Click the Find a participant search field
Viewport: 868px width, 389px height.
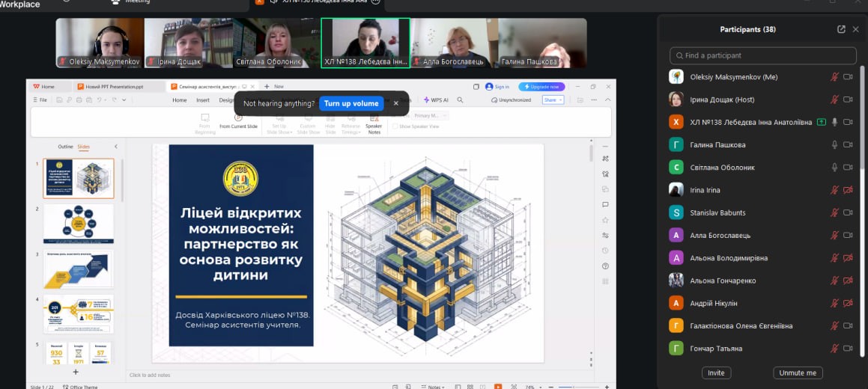click(x=762, y=55)
